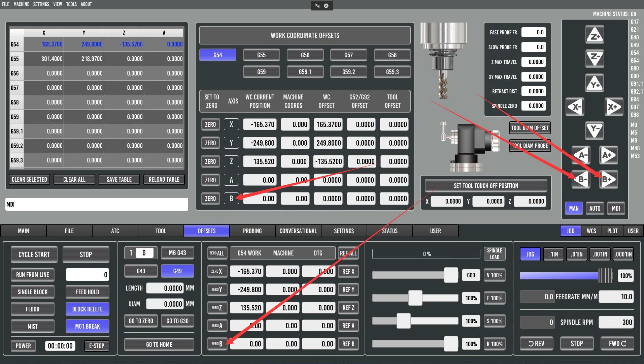The width and height of the screenshot is (644, 364).
Task: Click the SAVE TABLE button
Action: click(x=119, y=179)
